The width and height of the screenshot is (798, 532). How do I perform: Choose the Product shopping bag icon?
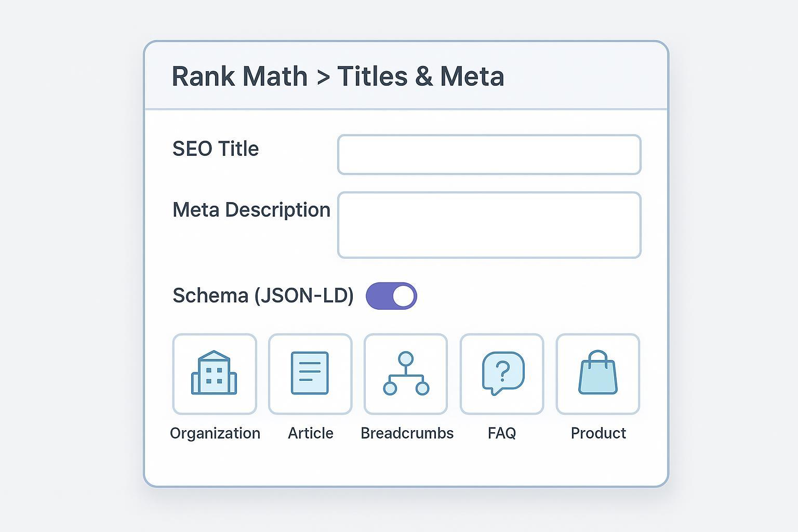click(x=597, y=374)
